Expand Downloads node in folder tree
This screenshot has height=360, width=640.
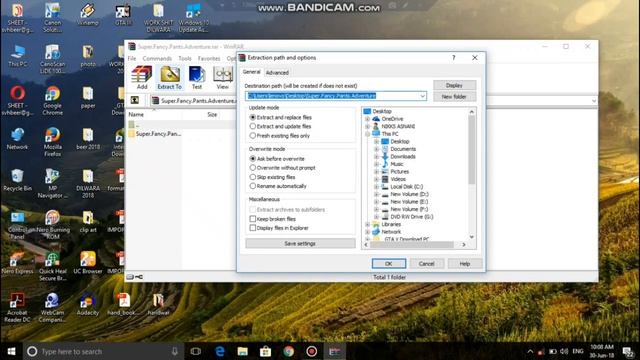pyautogui.click(x=376, y=156)
